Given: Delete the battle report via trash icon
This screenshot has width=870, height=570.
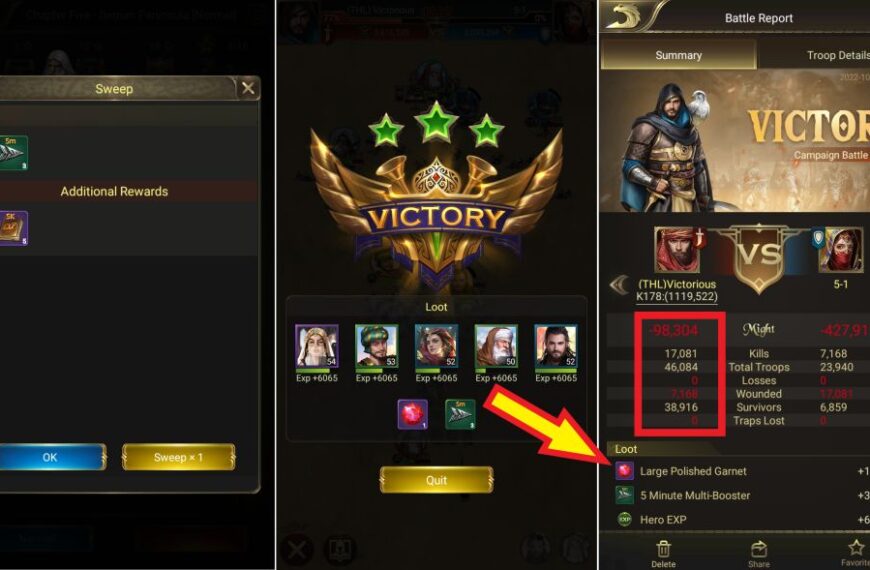Looking at the screenshot, I should [663, 554].
